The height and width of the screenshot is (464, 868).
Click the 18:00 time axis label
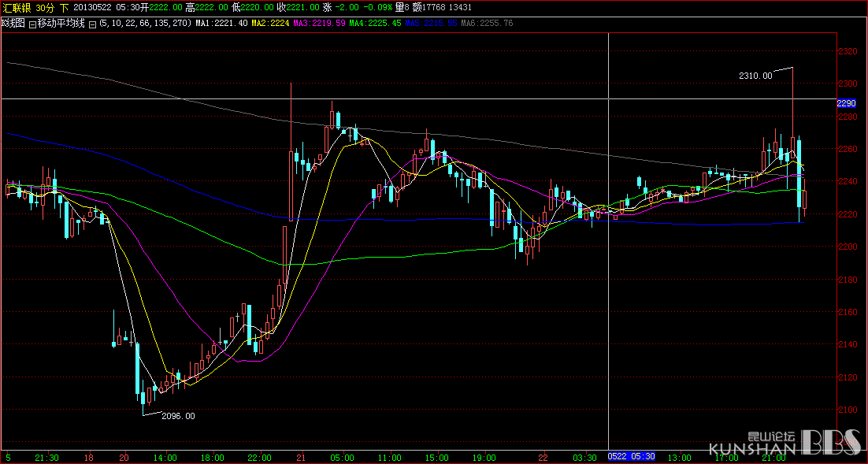pyautogui.click(x=213, y=458)
